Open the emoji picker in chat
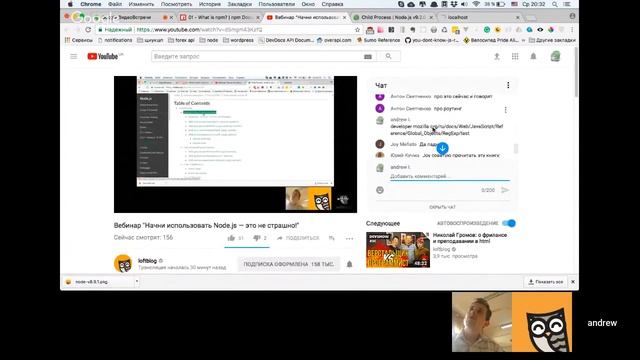Screen dimensions: 640x360 pyautogui.click(x=380, y=190)
